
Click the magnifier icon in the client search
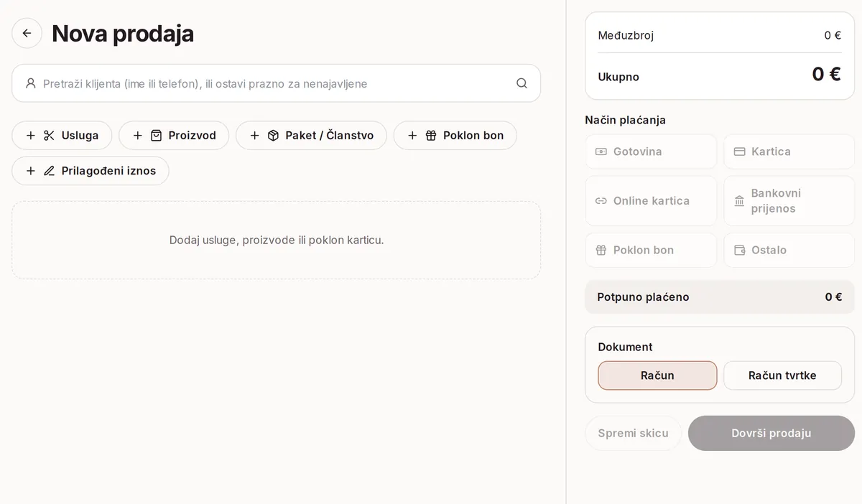[522, 83]
